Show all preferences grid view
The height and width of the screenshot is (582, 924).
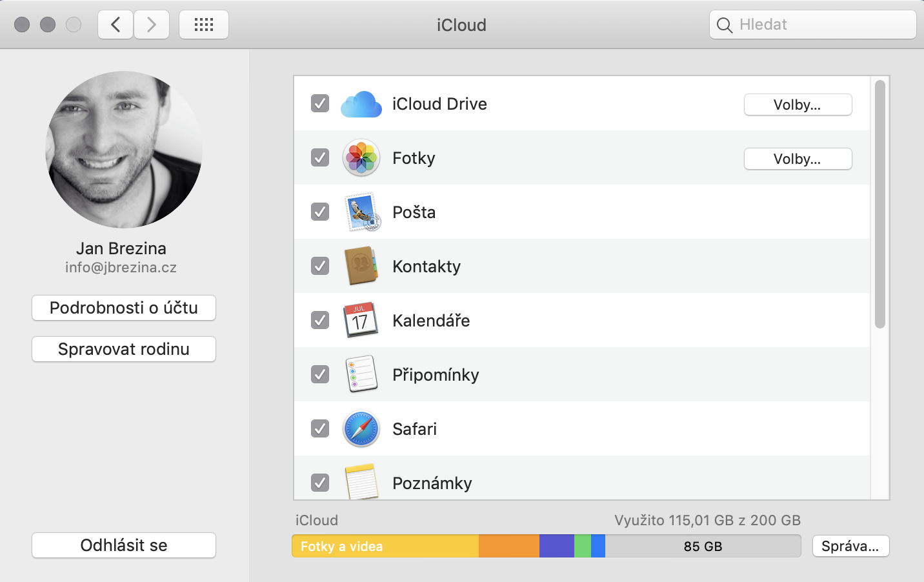204,25
